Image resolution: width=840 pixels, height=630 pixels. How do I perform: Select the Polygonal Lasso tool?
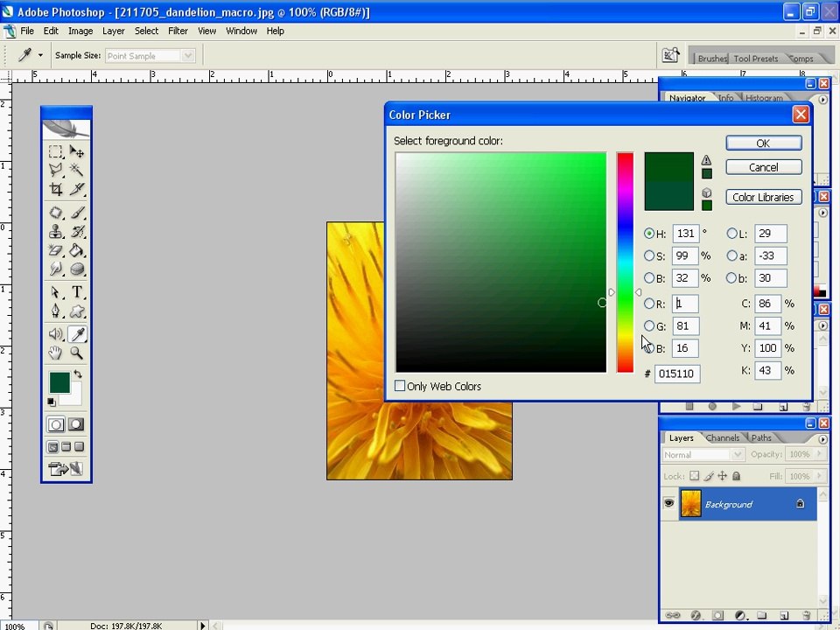56,170
